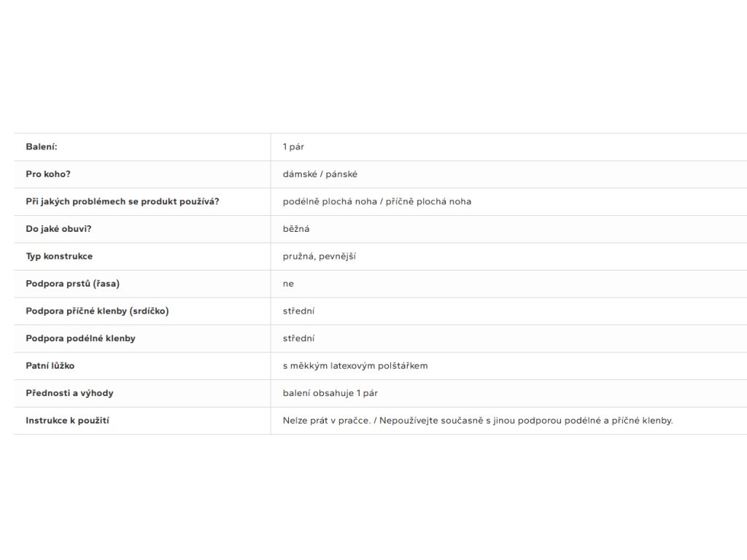747x560 pixels.
Task: Click the 'Podpora prstů (řasa)' label
Action: (x=72, y=284)
